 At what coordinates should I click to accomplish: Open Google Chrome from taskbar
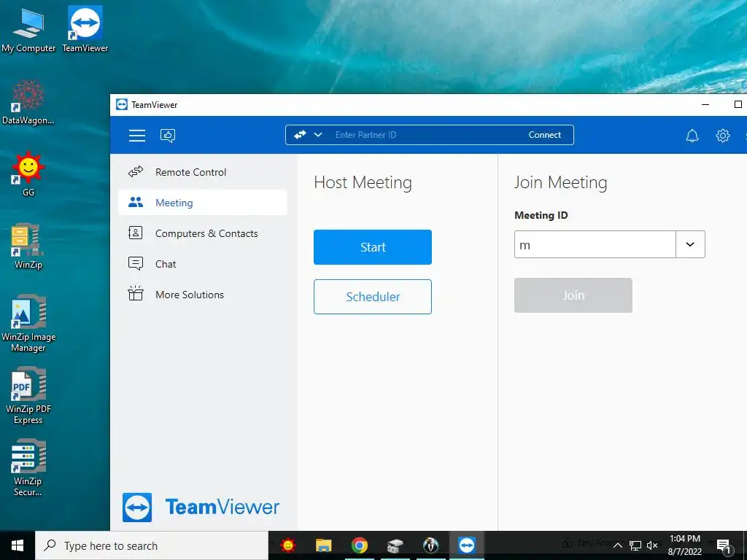tap(359, 545)
